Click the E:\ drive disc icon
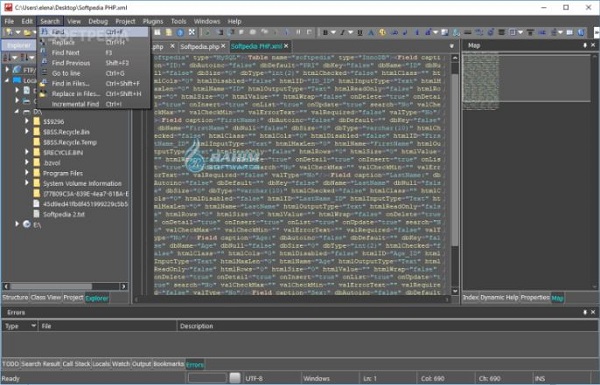The width and height of the screenshot is (600, 385). coord(27,224)
